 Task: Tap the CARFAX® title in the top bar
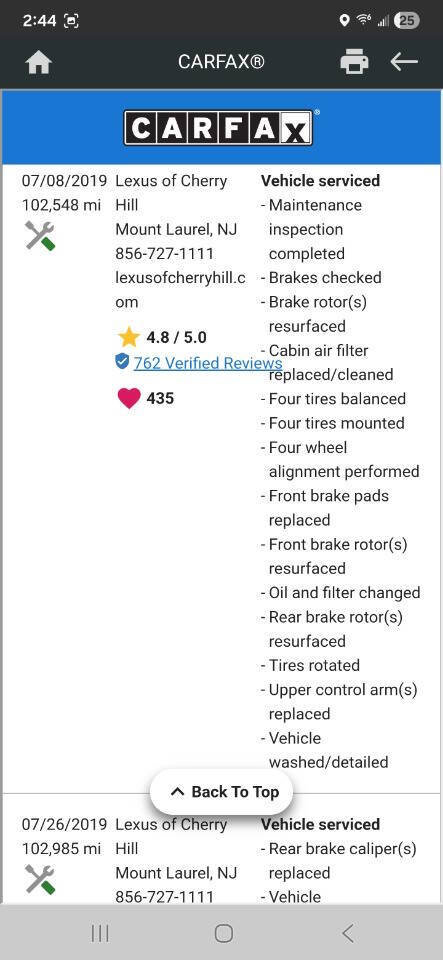click(x=222, y=62)
